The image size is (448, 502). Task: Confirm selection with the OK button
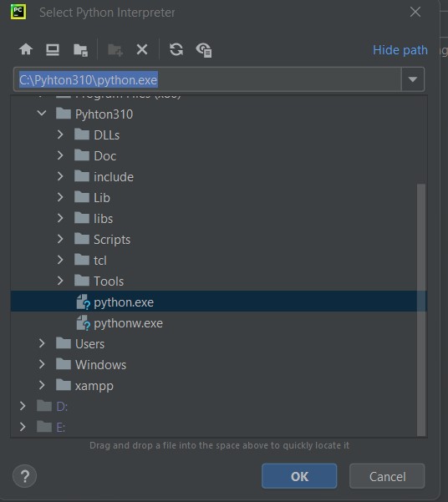pos(299,476)
